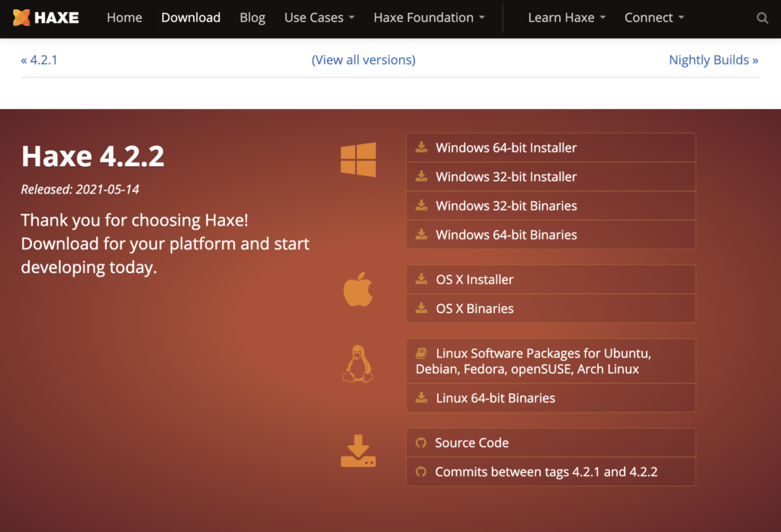Click the Haxe logo icon
The width and height of the screenshot is (781, 532).
pyautogui.click(x=21, y=18)
